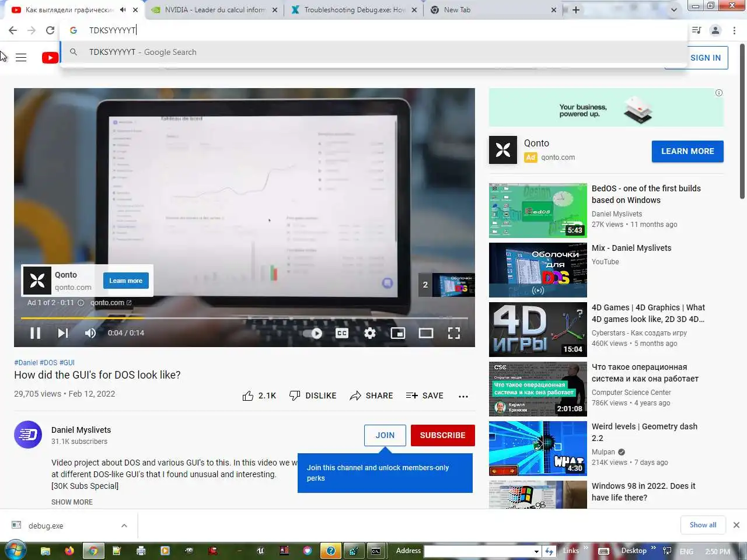Screen dimensions: 747x560
Task: Enable miniplayer mode
Action: point(398,333)
